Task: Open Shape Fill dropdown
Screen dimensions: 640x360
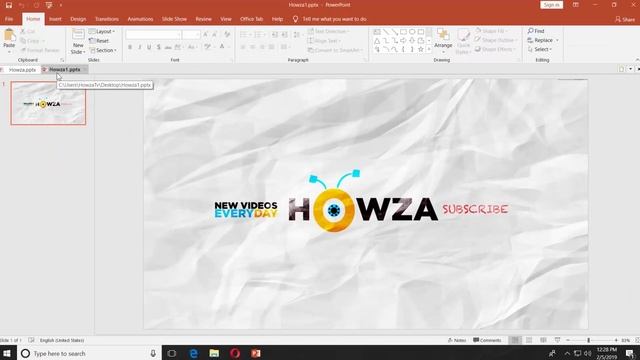Action: (x=491, y=31)
